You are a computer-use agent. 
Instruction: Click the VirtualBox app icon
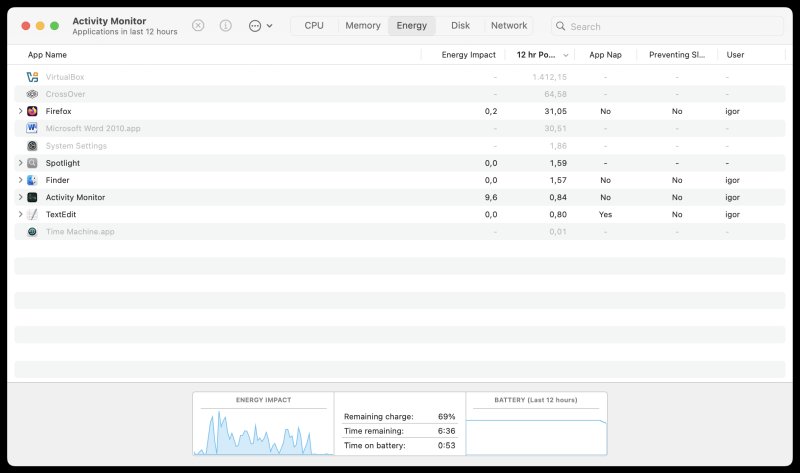pos(32,77)
